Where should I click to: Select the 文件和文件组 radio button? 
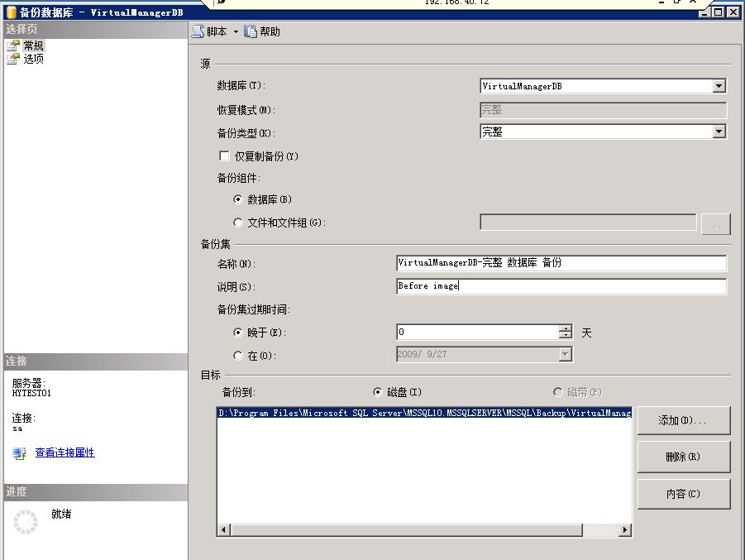238,223
